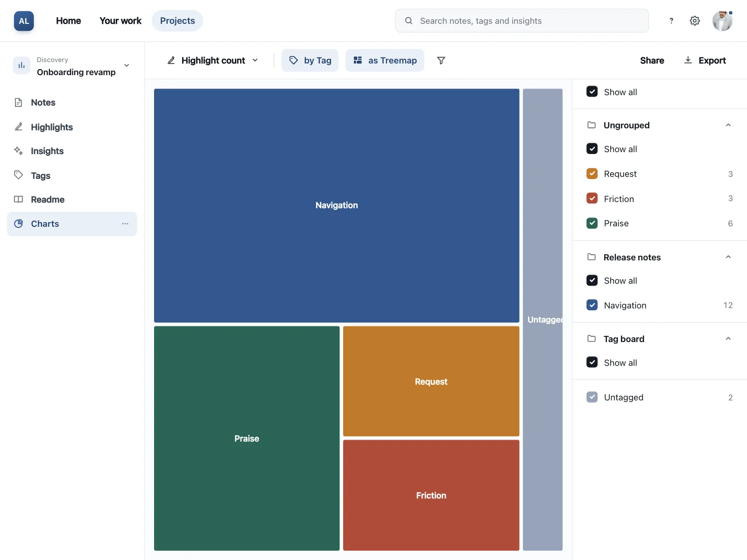Open Insights in the sidebar
Screen dimensions: 747x560
(72, 151)
